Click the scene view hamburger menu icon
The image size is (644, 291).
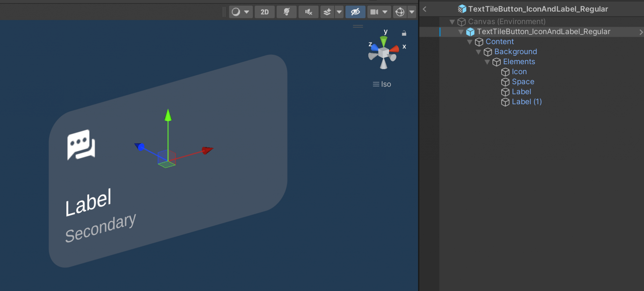pos(358,26)
